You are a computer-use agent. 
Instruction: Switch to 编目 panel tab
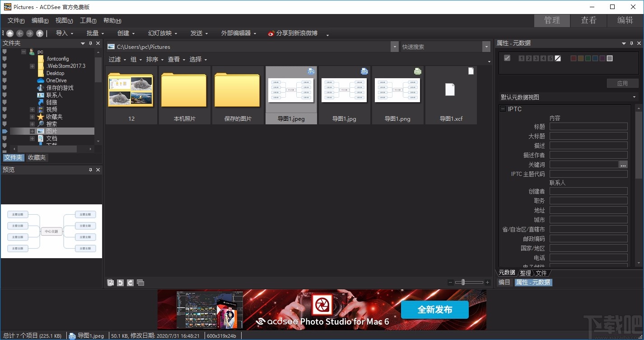click(504, 283)
